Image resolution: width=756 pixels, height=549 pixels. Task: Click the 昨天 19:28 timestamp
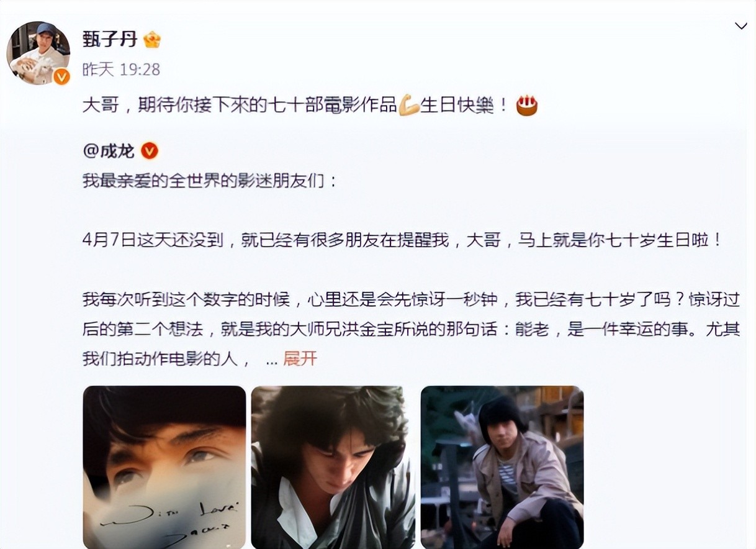pyautogui.click(x=122, y=70)
